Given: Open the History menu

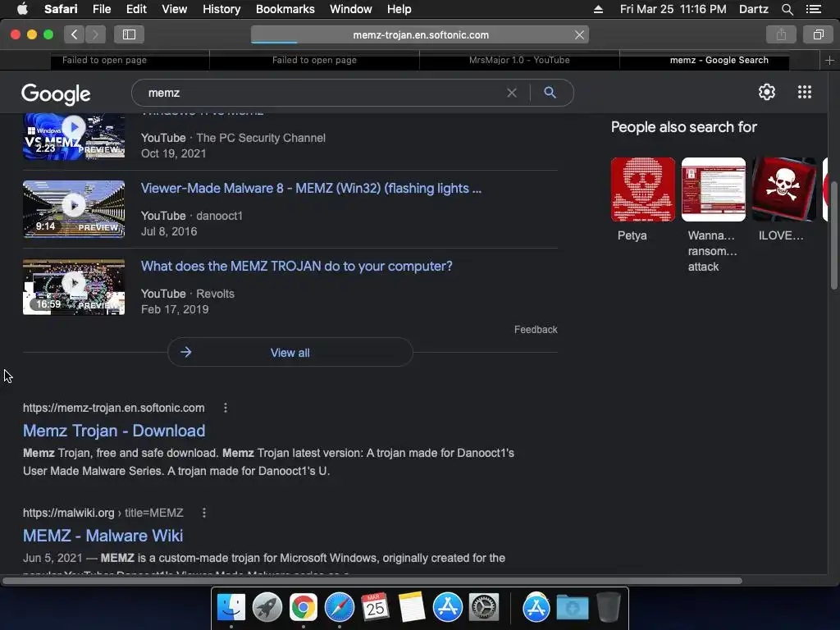Looking at the screenshot, I should [x=221, y=9].
